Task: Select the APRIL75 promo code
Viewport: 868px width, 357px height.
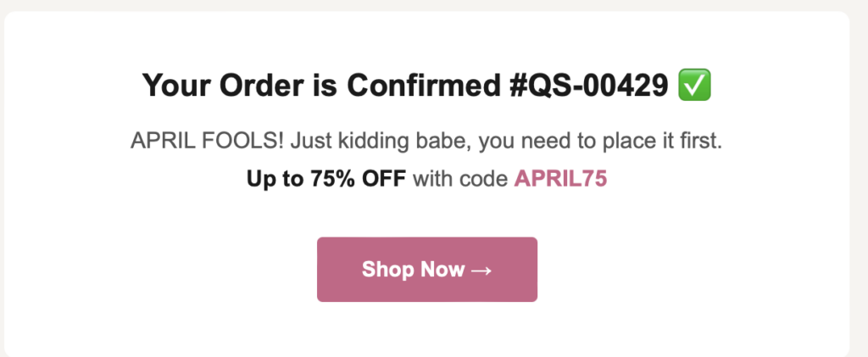Action: [x=560, y=179]
